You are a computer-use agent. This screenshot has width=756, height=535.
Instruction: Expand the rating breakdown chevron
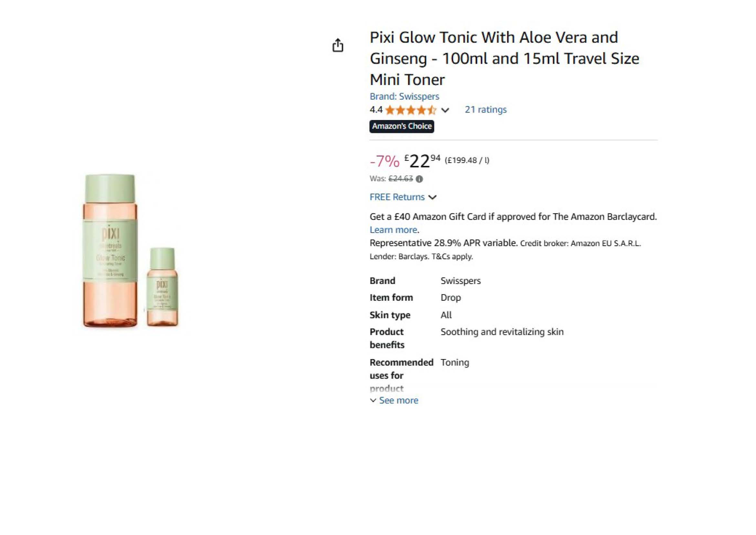[x=445, y=110]
